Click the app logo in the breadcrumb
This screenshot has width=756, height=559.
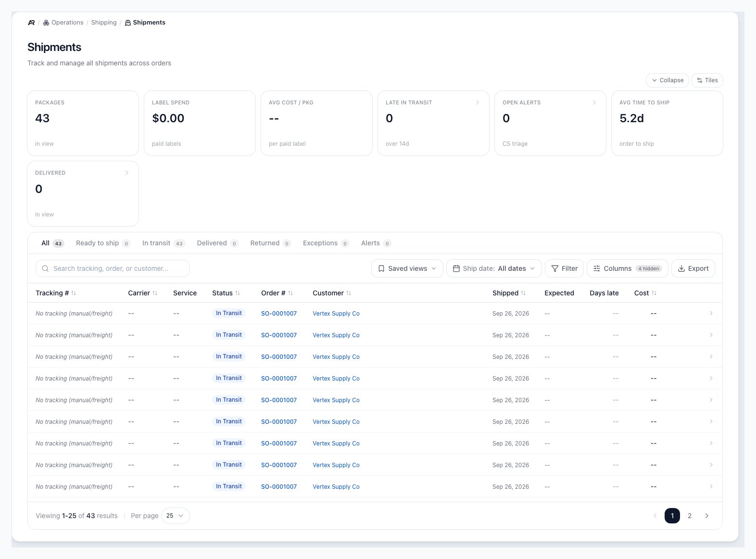click(x=31, y=23)
